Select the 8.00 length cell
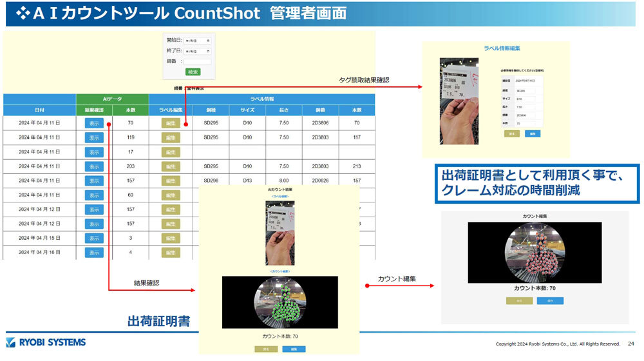 (x=284, y=180)
